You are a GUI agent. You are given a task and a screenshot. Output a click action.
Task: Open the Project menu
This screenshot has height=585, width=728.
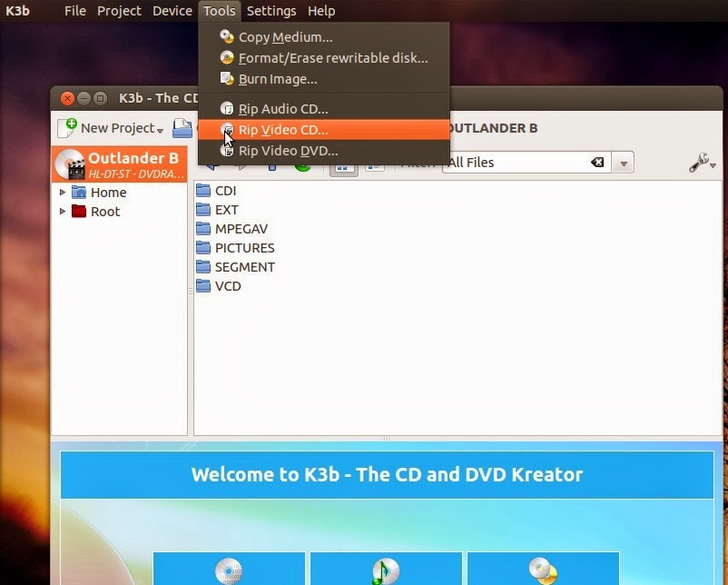119,11
